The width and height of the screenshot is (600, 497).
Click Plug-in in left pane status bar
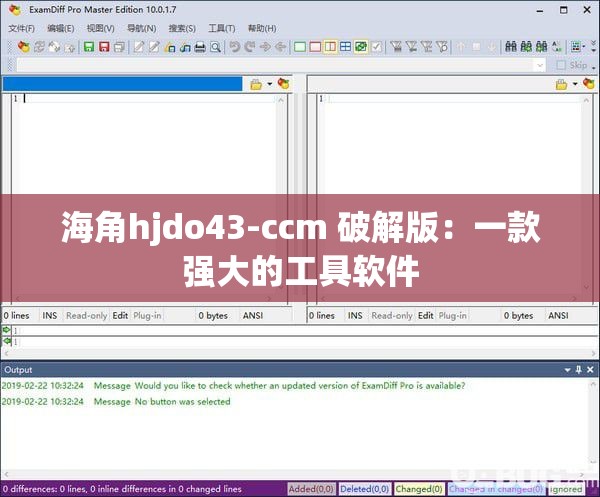(x=147, y=316)
